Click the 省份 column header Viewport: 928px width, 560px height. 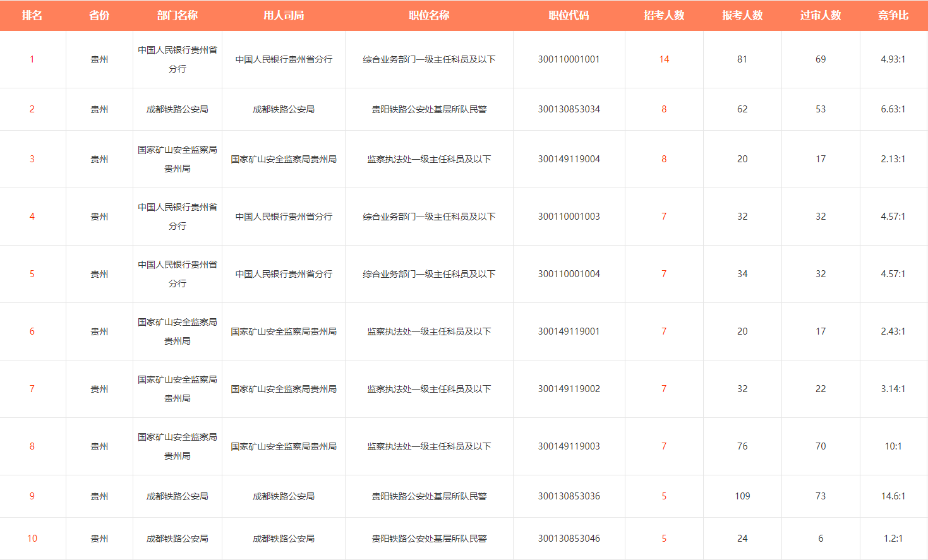point(99,15)
